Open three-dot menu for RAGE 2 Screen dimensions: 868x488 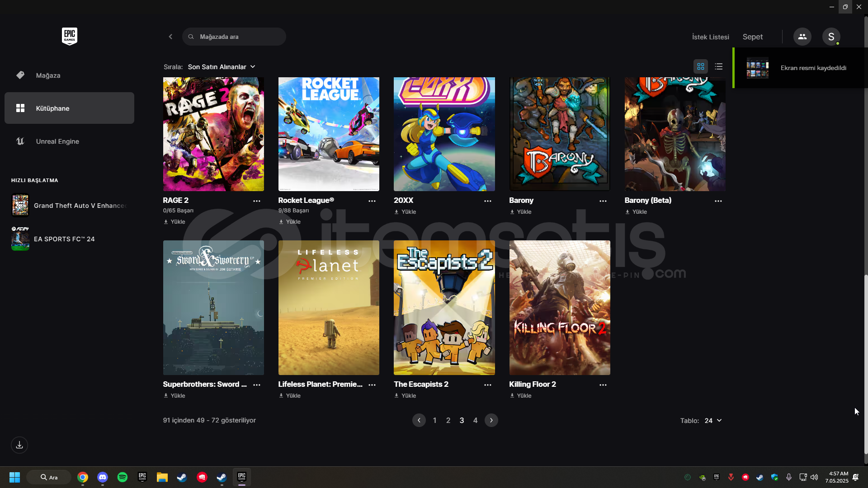[257, 201]
